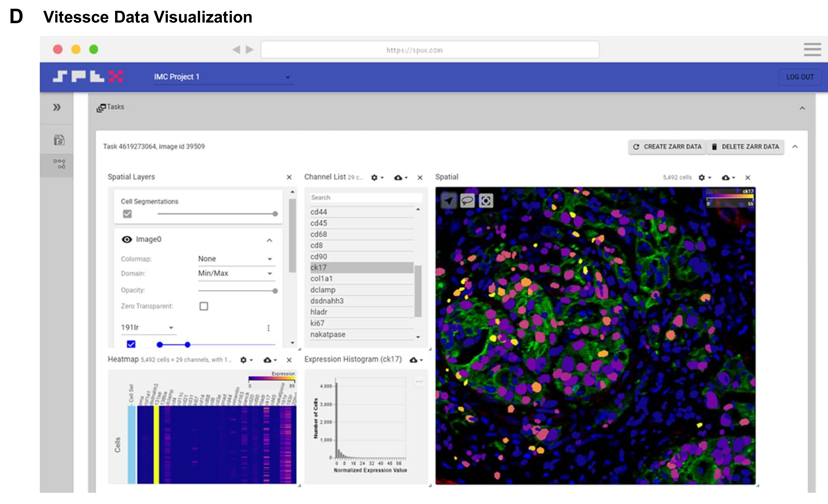This screenshot has width=828, height=504.
Task: Select the lasso selection tool
Action: [467, 201]
